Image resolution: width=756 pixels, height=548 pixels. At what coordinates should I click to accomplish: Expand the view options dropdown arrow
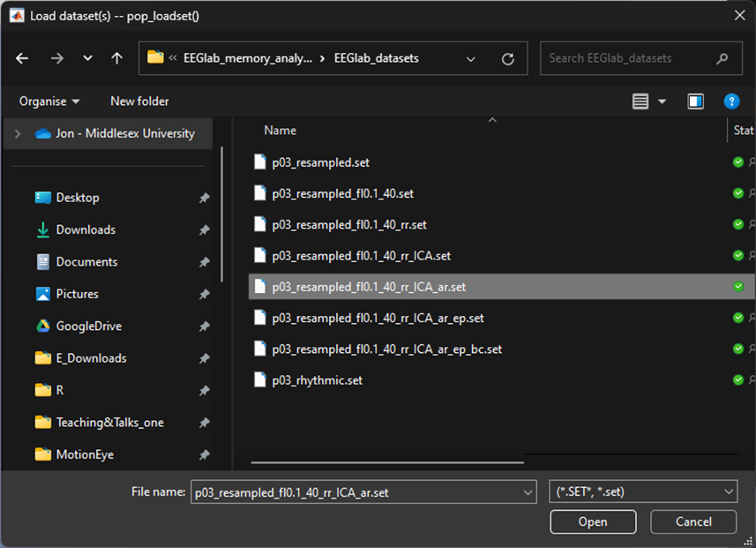[662, 101]
